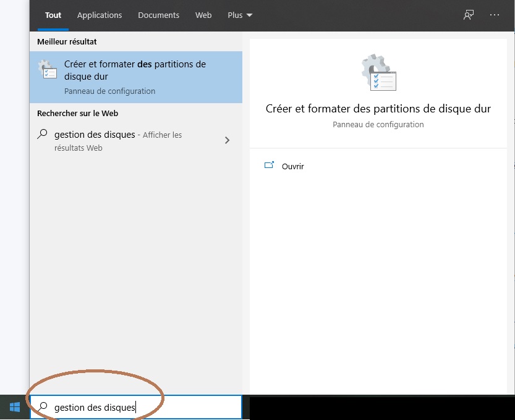Select 'Créer et formater des partitions de disque dur' result
Image resolution: width=515 pixels, height=420 pixels.
(136, 77)
